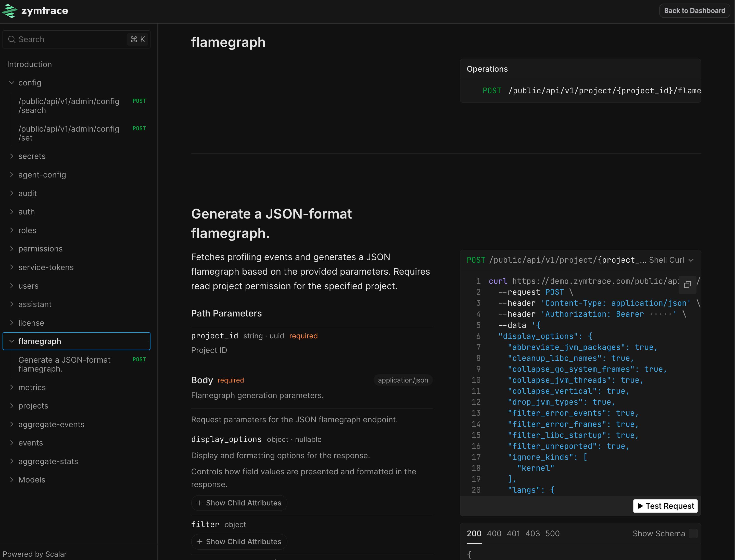The height and width of the screenshot is (560, 735).
Task: Select the 500 response tab
Action: pyautogui.click(x=552, y=533)
